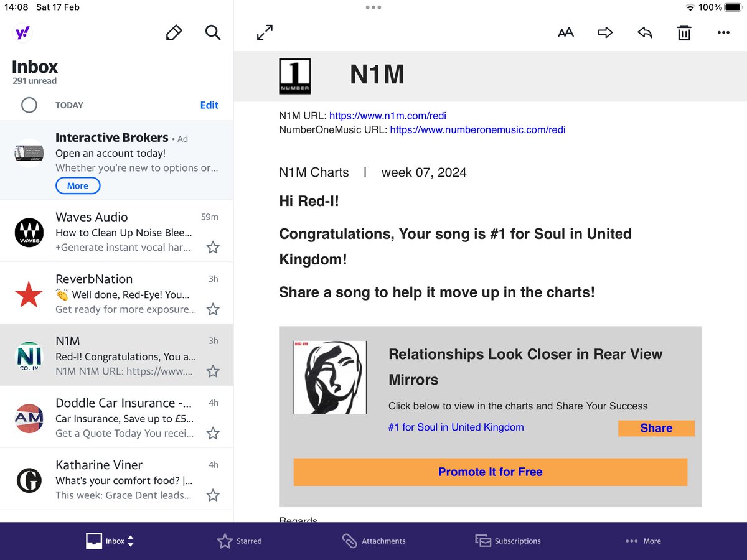Tap the N1M sender name heading
The width and height of the screenshot is (747, 560).
[377, 75]
